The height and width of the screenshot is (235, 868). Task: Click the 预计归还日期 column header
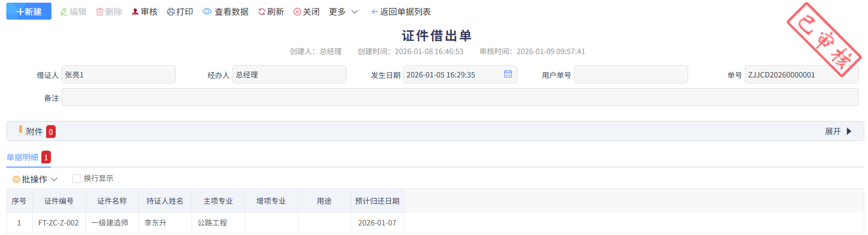pos(377,201)
